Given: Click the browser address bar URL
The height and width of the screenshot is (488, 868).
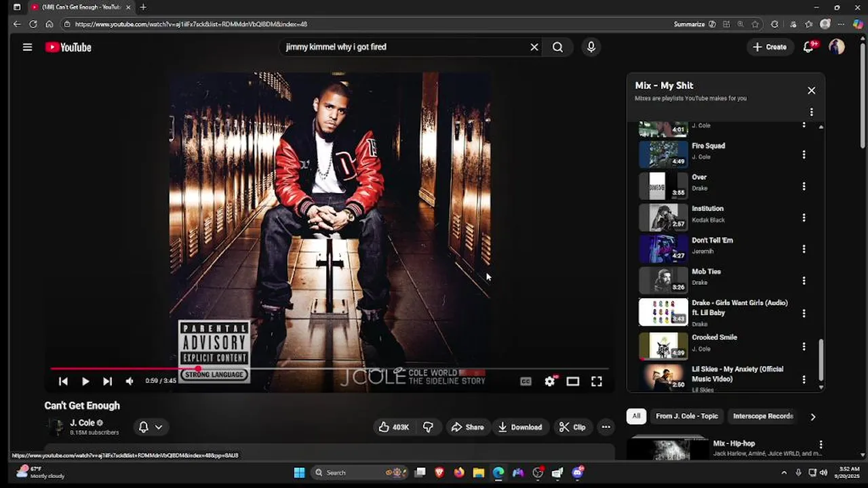Looking at the screenshot, I should coord(191,24).
